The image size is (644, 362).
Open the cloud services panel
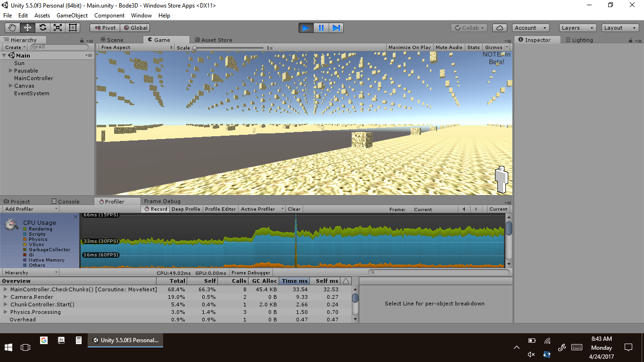point(500,28)
